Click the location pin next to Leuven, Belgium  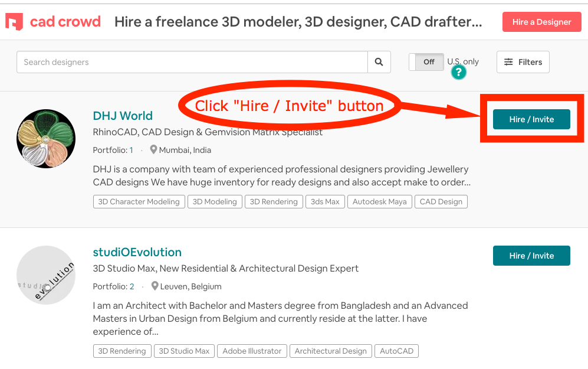click(155, 286)
